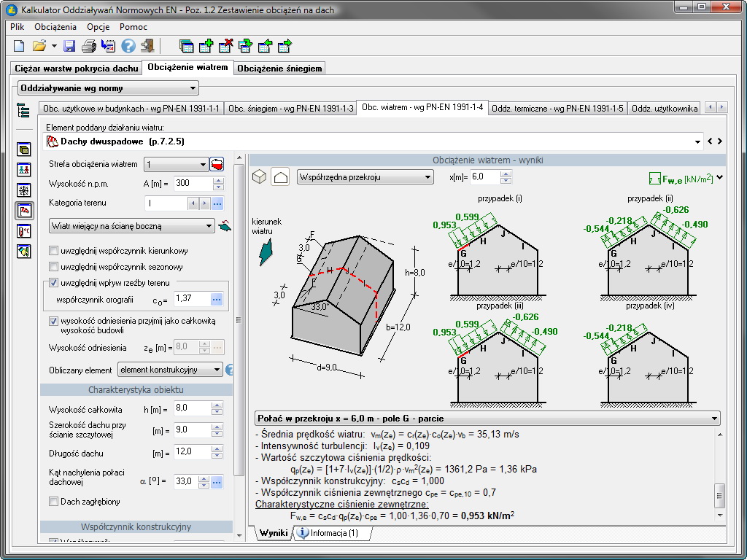Select the people imposed-loads sidebar icon
This screenshot has height=560, width=747.
(24, 169)
